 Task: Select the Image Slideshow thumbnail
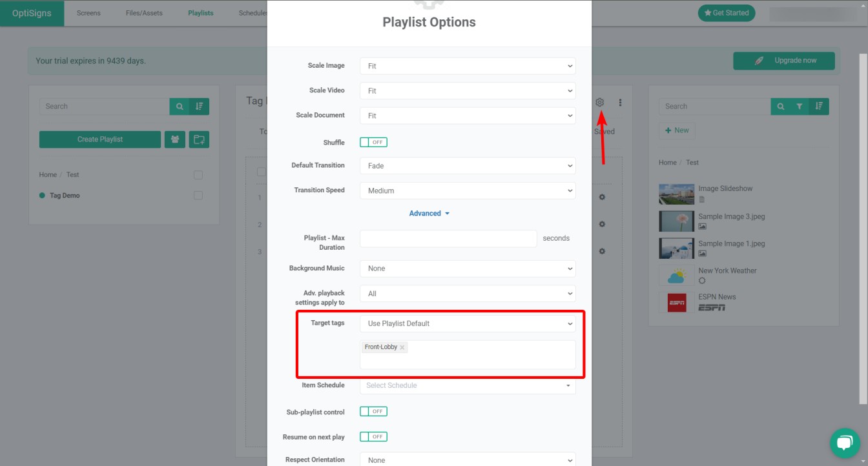click(x=676, y=194)
